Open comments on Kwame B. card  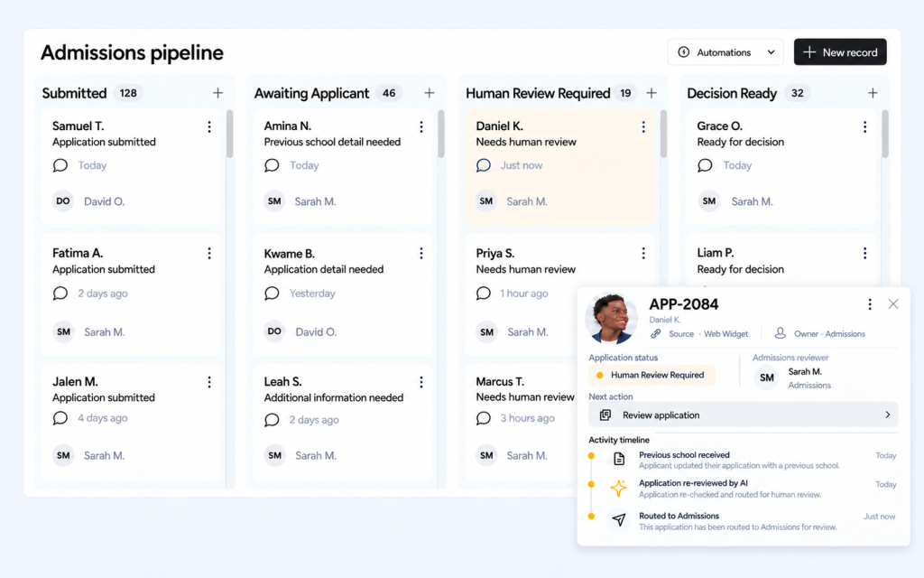pos(272,294)
